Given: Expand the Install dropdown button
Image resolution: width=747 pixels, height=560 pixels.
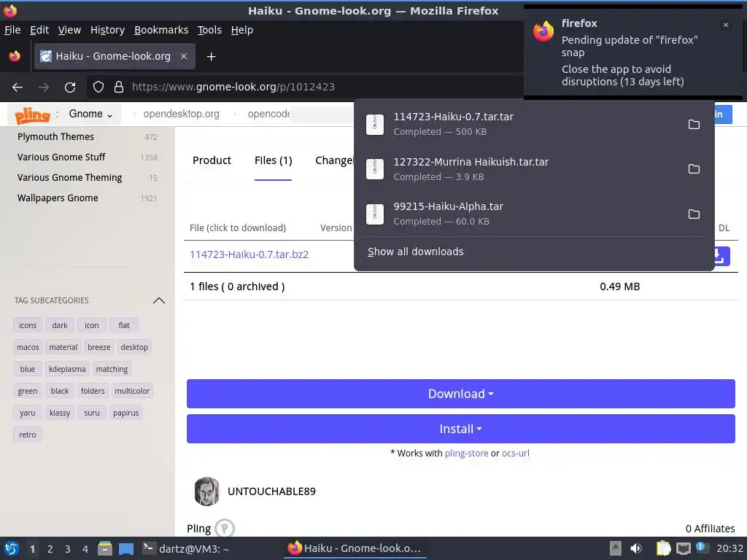Looking at the screenshot, I should pyautogui.click(x=461, y=429).
